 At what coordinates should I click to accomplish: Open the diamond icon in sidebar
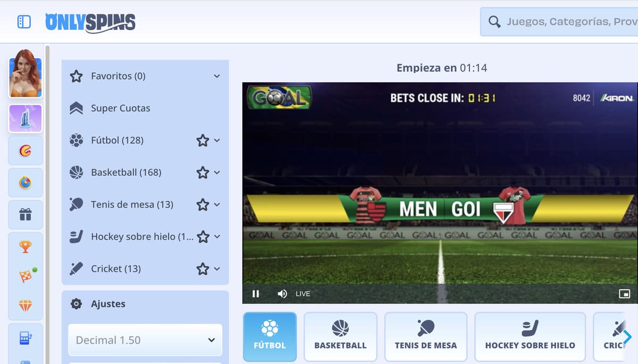(x=25, y=306)
